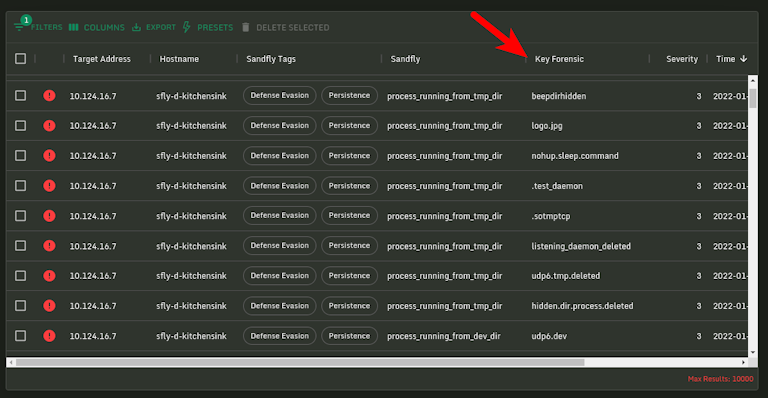Screen dimensions: 768x398
Task: Click the vertical scrollbar down arrow
Action: 753,352
